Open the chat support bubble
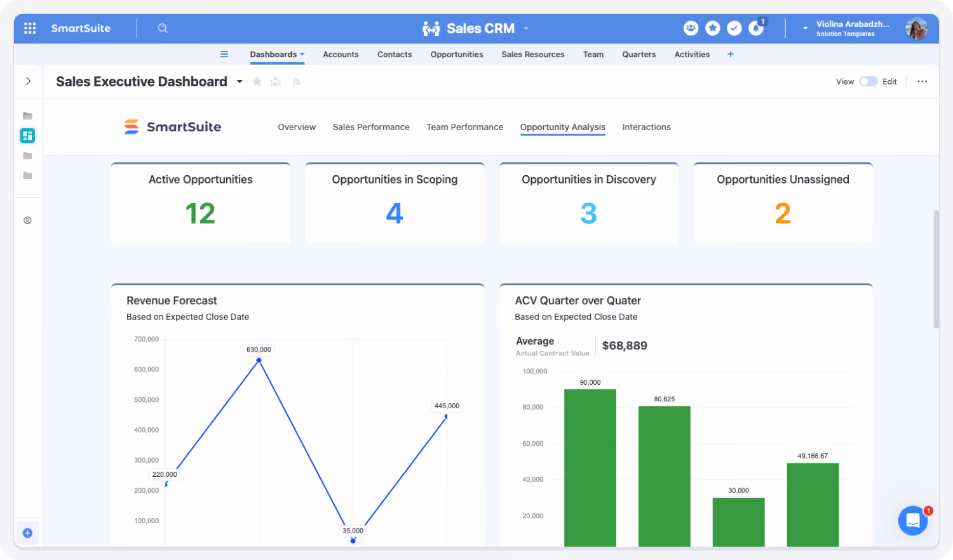 point(913,521)
